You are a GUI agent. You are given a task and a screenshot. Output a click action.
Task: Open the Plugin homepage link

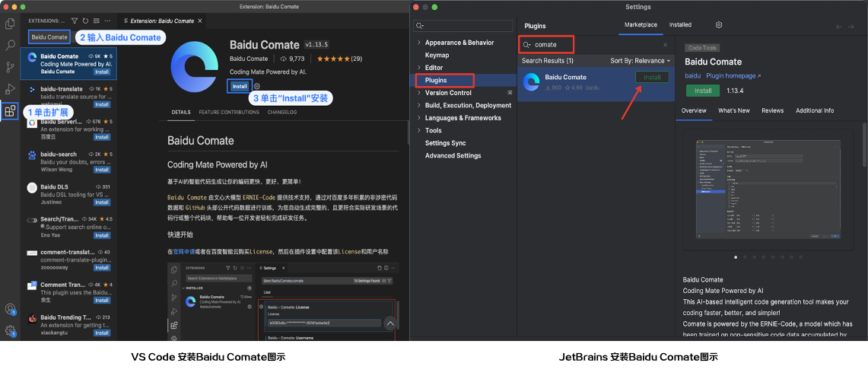[733, 76]
